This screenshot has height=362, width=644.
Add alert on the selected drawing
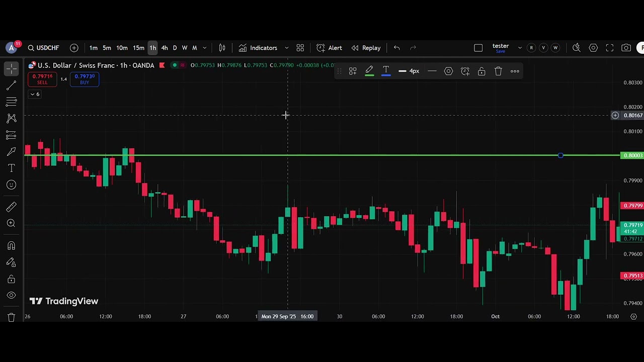click(x=465, y=71)
